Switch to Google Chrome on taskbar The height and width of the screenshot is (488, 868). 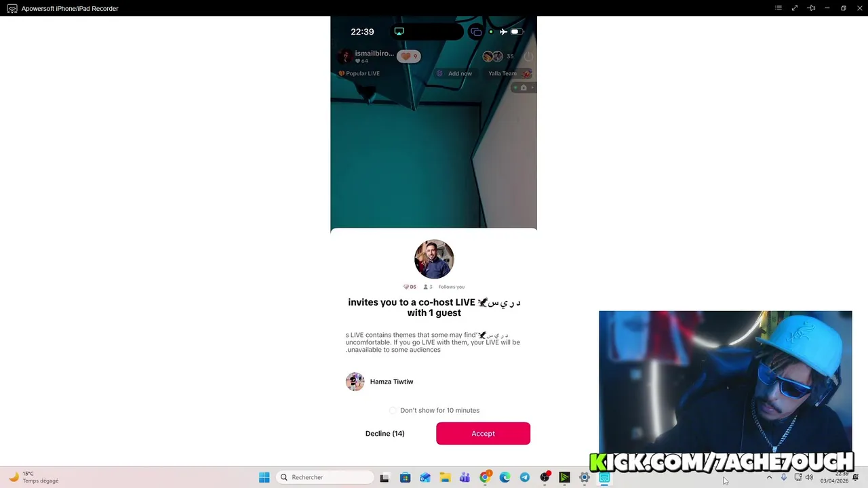pyautogui.click(x=485, y=477)
